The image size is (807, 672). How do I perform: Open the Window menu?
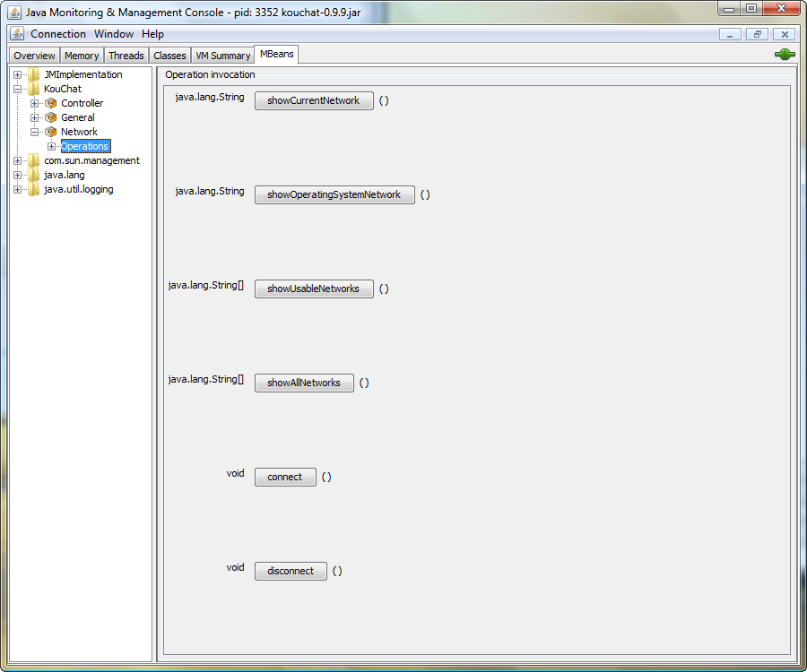point(114,34)
